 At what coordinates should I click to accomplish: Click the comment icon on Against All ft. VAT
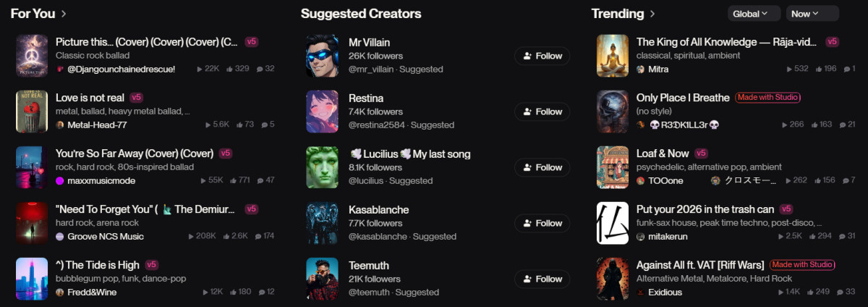coord(841,292)
